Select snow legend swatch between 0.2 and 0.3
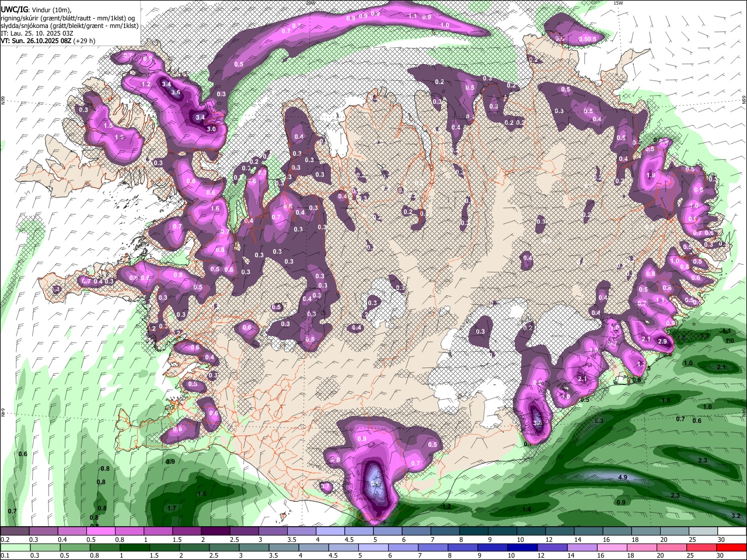The width and height of the screenshot is (747, 560). 15,531
